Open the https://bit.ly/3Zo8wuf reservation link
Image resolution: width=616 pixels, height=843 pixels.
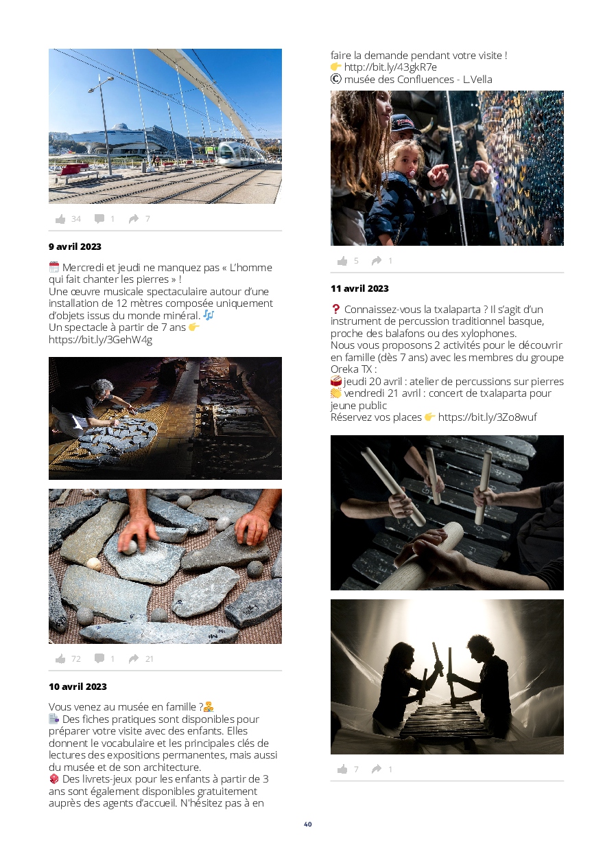(487, 417)
